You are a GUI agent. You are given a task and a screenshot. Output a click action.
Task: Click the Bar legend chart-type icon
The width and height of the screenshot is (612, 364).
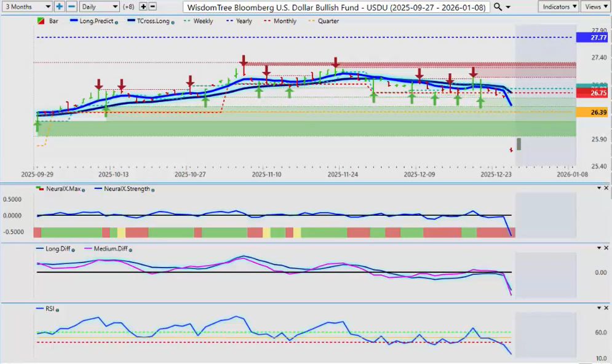[x=41, y=21]
